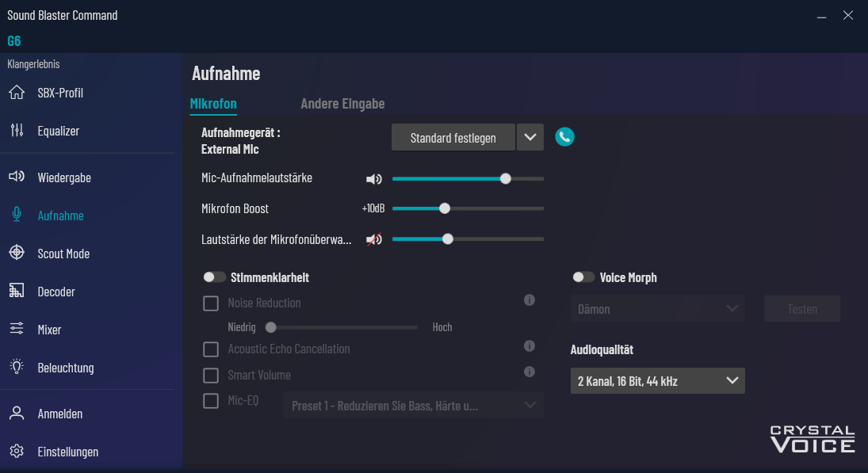
Task: Enable the Noise Reduction checkbox
Action: pos(210,303)
